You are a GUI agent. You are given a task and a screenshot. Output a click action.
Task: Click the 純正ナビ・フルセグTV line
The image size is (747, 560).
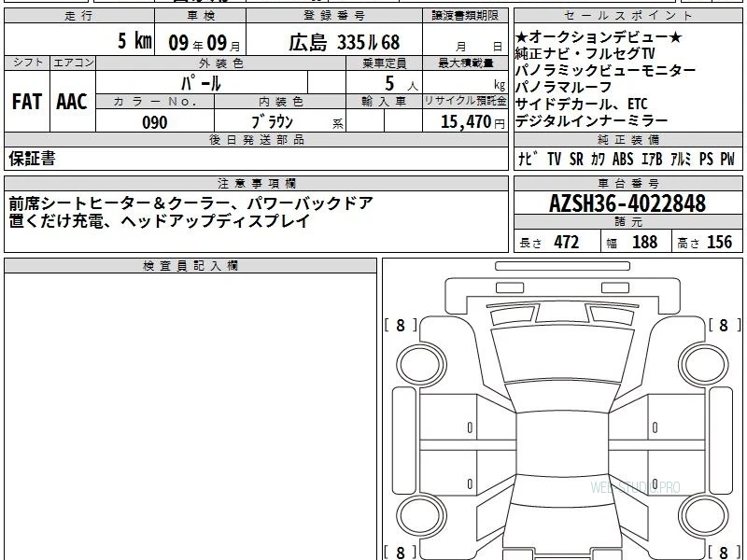coord(585,53)
